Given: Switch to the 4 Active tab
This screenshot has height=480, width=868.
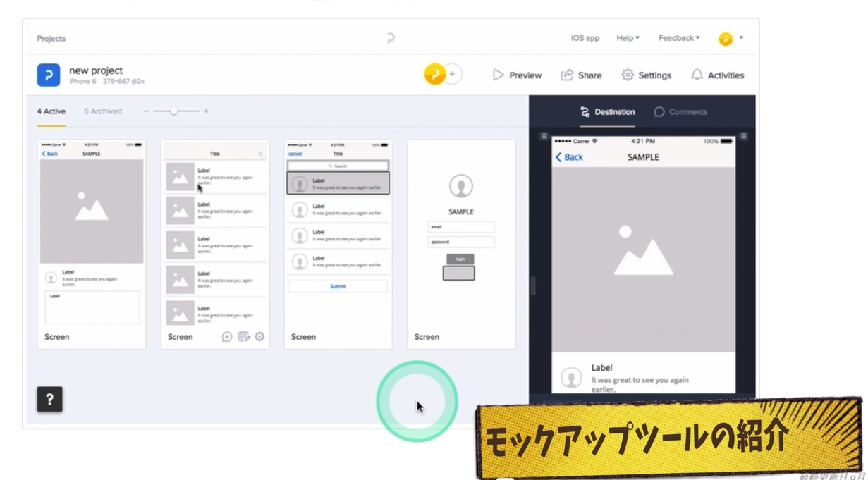Looking at the screenshot, I should tap(51, 111).
